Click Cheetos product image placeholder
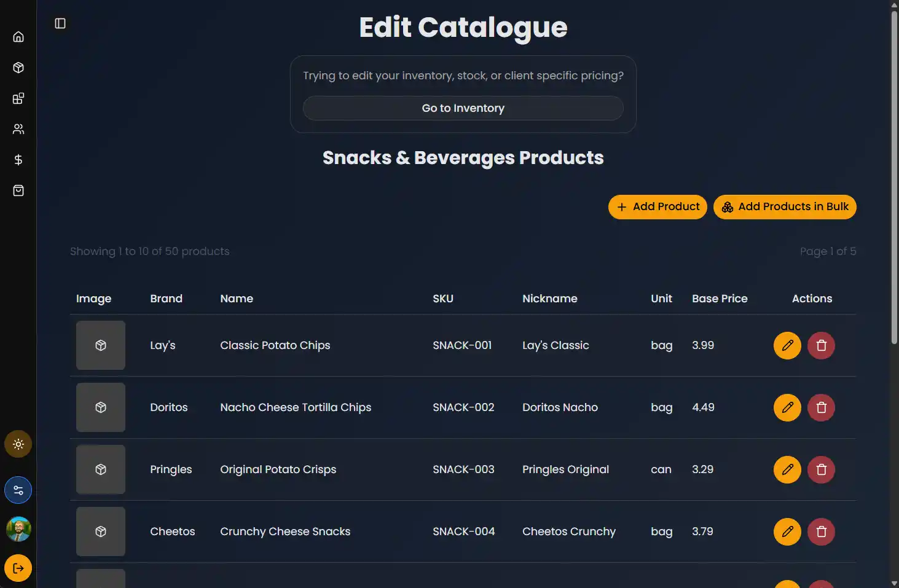 pos(101,531)
